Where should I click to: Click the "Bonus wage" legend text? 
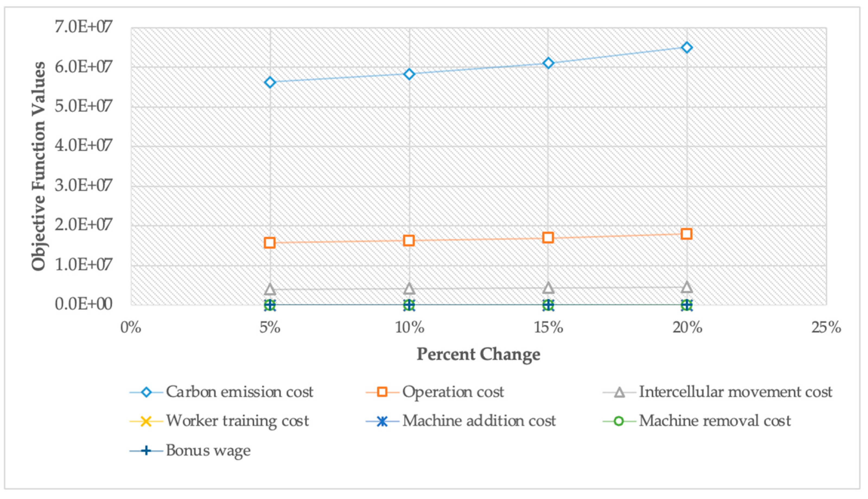(x=208, y=450)
